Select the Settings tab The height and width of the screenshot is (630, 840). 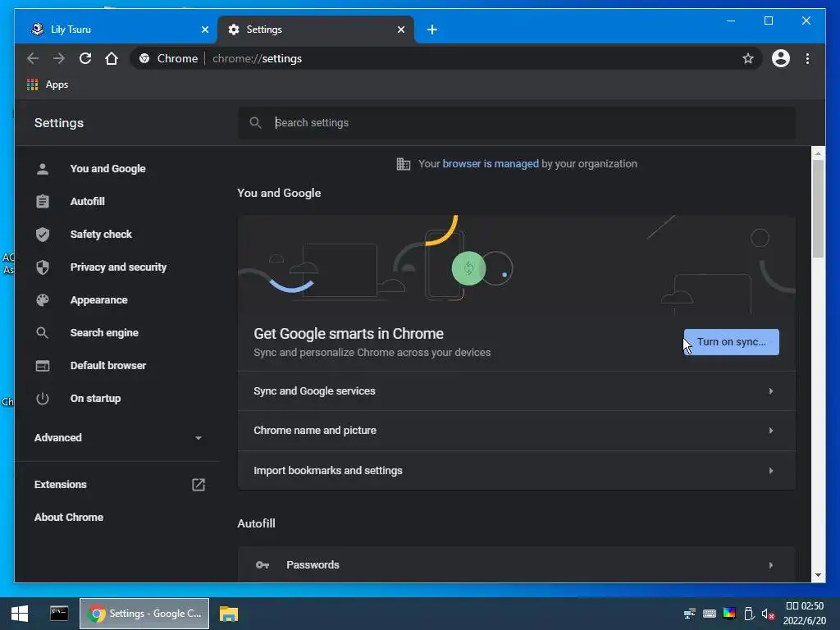(316, 30)
